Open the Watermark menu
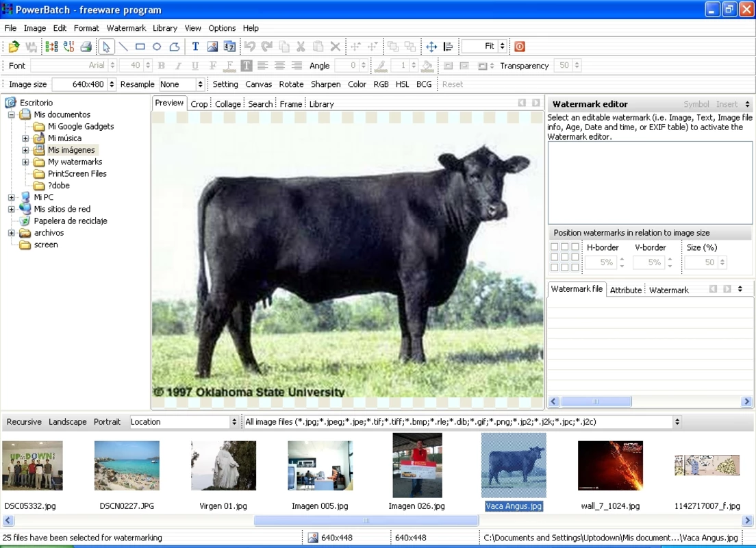756x548 pixels. [x=126, y=28]
